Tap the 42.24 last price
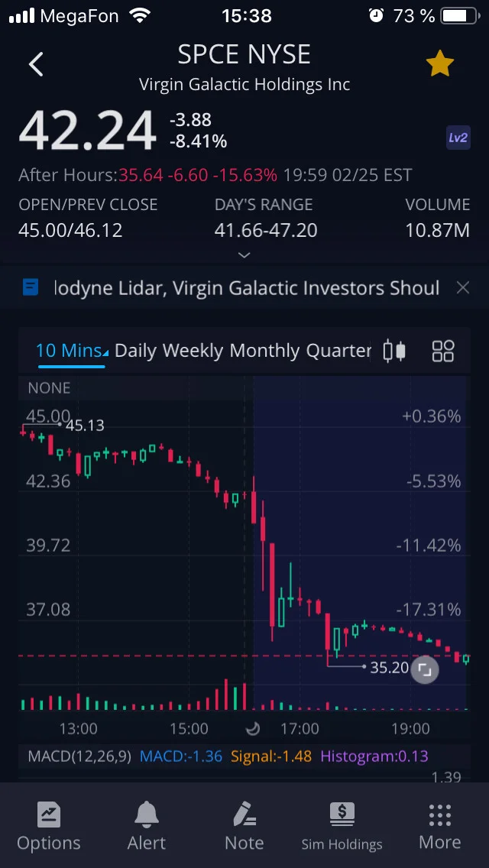 click(88, 131)
